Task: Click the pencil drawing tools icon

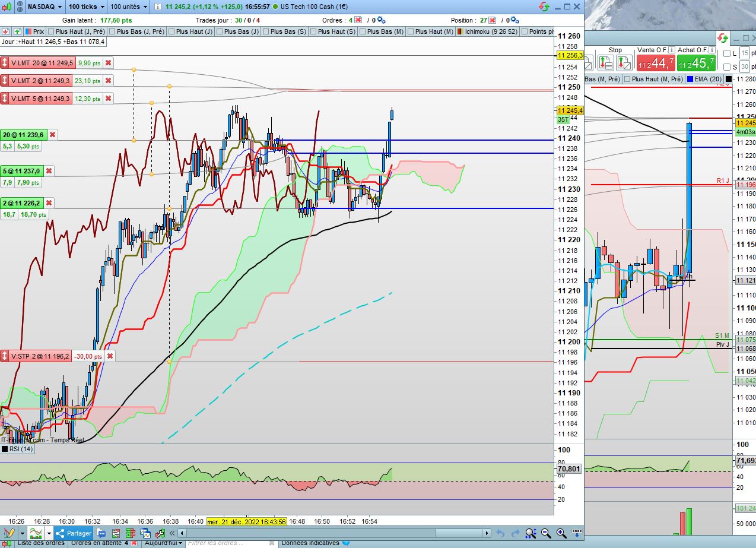Action: [8, 533]
